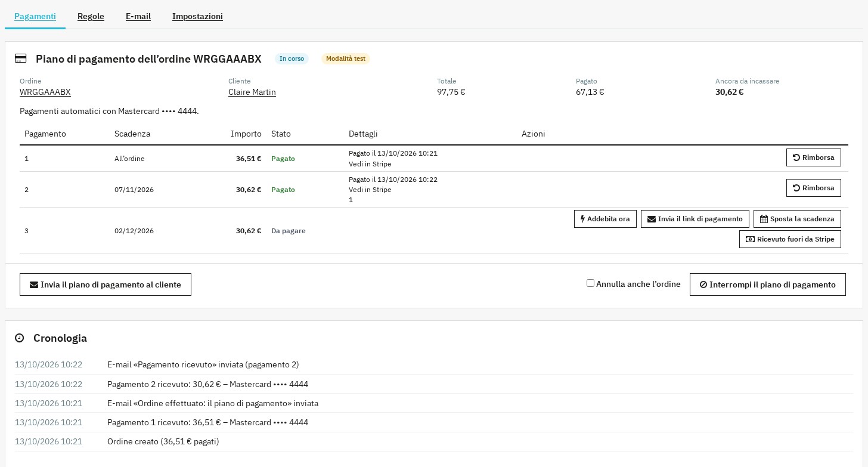This screenshot has width=868, height=467.
Task: Click Sposta la scadenza button
Action: point(797,219)
